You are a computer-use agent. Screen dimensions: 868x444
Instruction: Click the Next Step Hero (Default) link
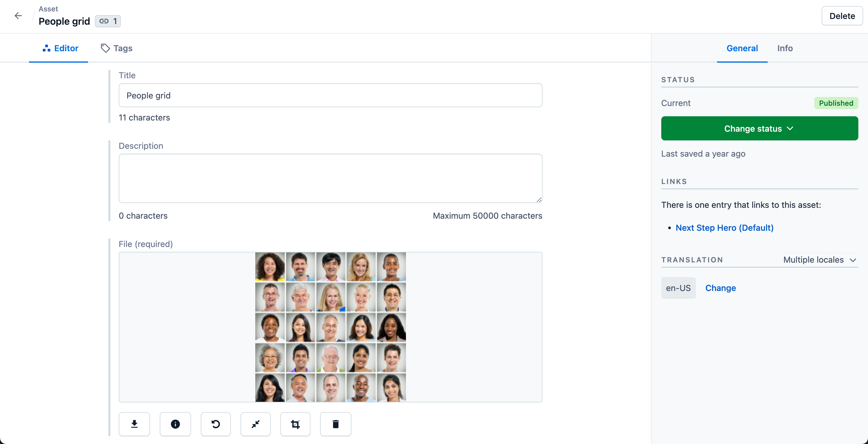[x=725, y=227]
